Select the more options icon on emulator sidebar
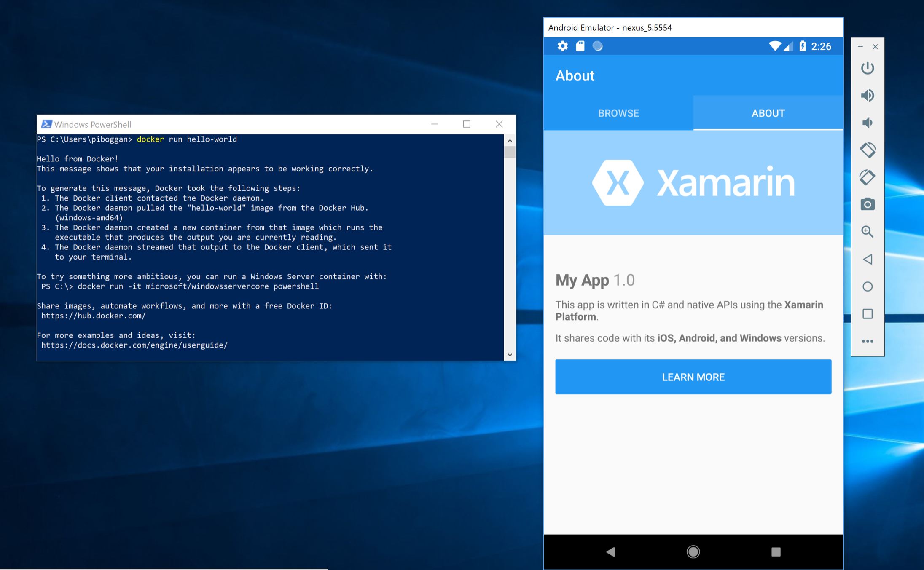The height and width of the screenshot is (570, 924). [868, 341]
